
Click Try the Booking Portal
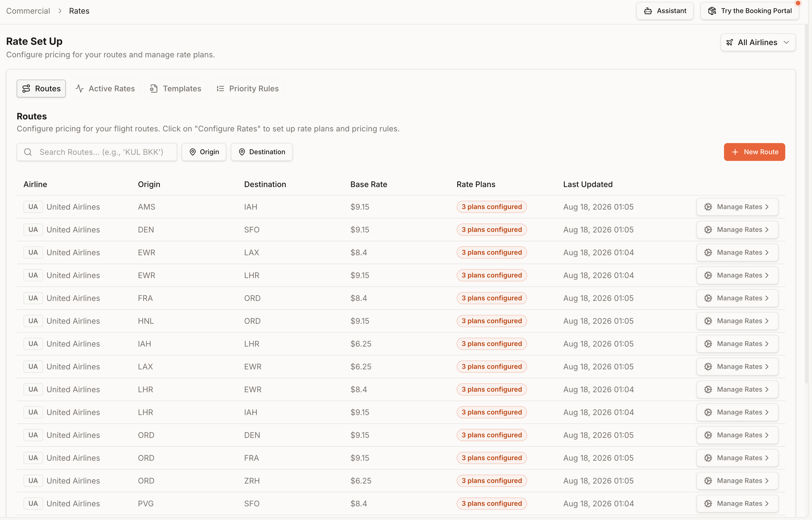click(750, 11)
